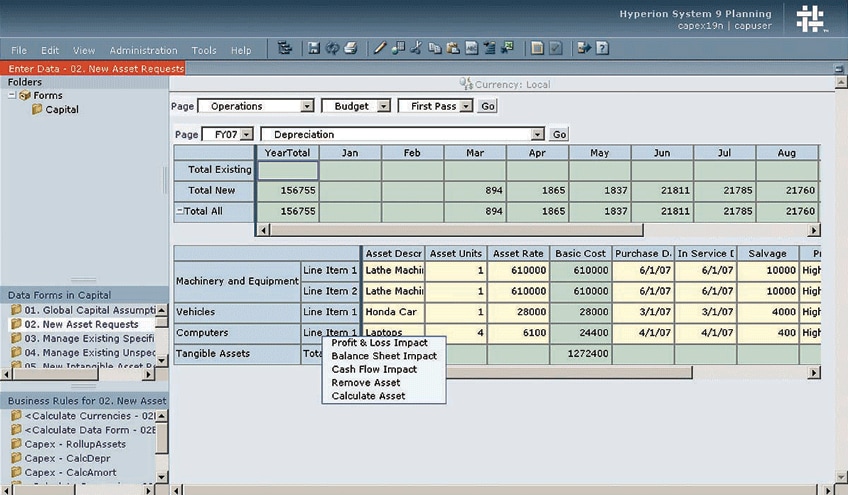Click the summary grid horizontal scrollbar
848x495 pixels.
[456, 230]
